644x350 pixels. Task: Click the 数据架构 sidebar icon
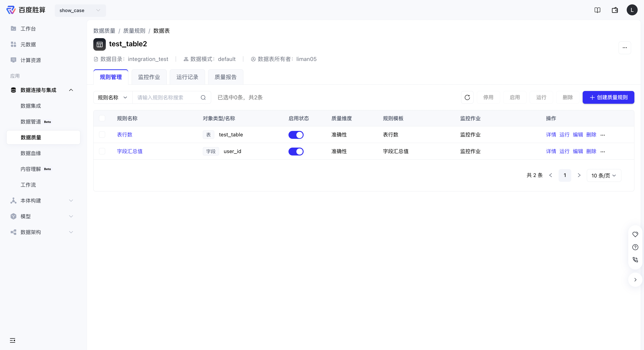coord(14,232)
